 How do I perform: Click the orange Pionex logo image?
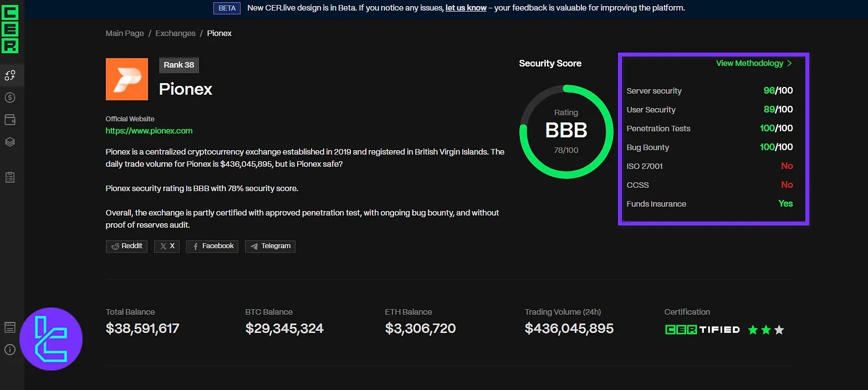pyautogui.click(x=127, y=79)
